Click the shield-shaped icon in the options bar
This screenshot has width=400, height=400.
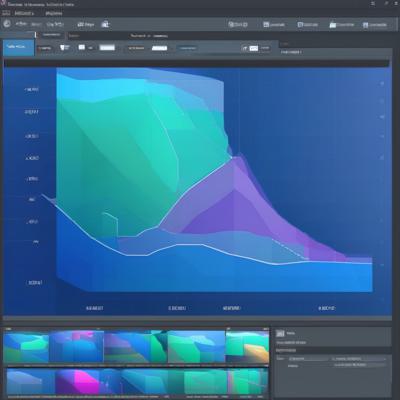coord(62,48)
